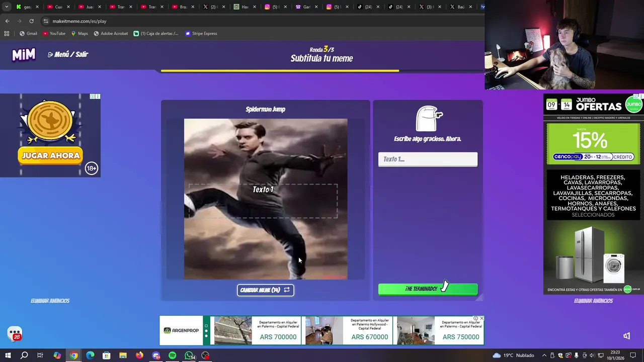Open the ARS 750000 apartment listing
This screenshot has height=362, width=644.
pyautogui.click(x=439, y=330)
